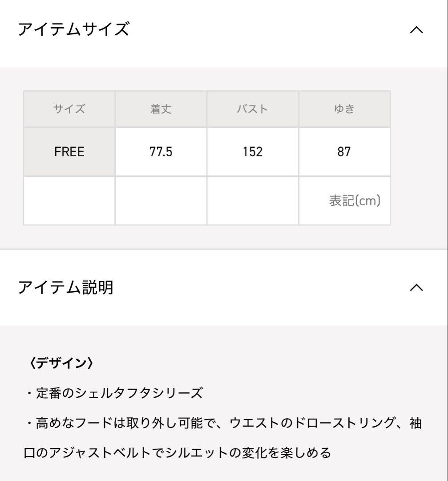Click the アイテムサイズ section heading

click(73, 30)
